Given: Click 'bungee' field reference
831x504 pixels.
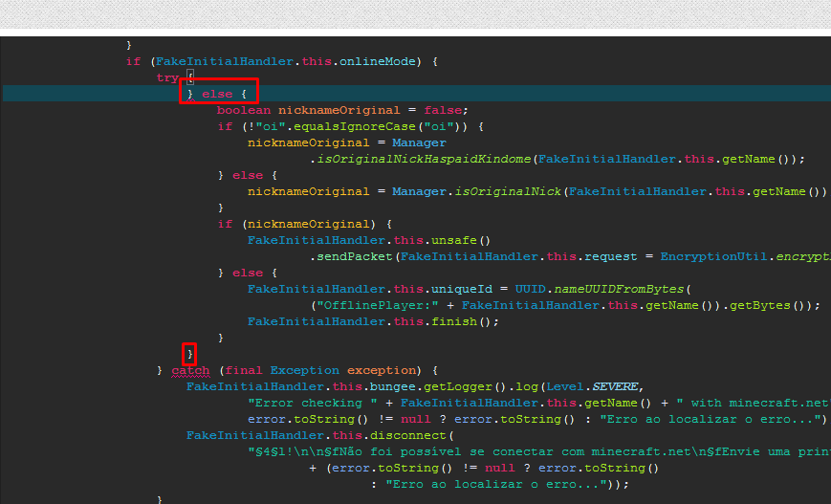Looking at the screenshot, I should coord(393,387).
